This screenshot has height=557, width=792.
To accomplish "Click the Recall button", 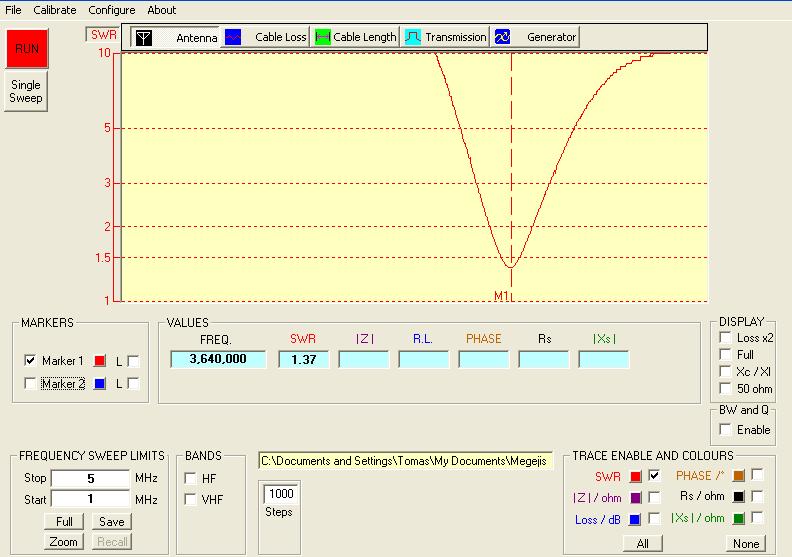I will click(112, 541).
